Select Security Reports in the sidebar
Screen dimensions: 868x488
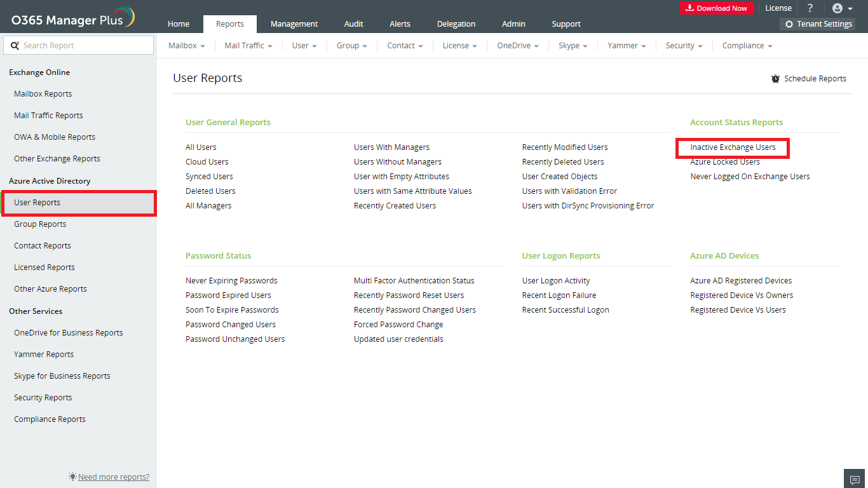(43, 398)
